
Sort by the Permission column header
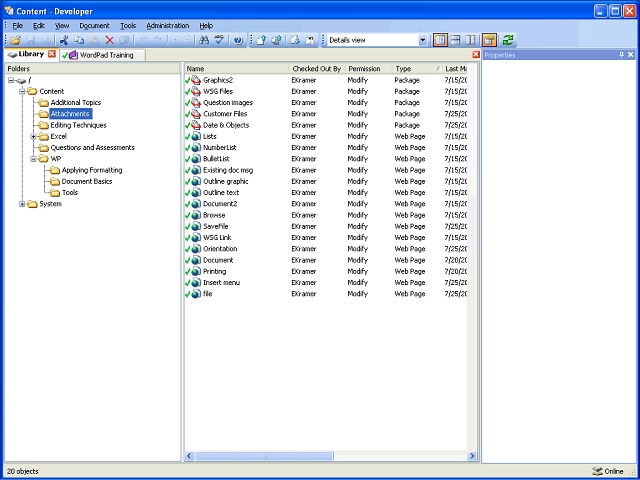click(369, 69)
